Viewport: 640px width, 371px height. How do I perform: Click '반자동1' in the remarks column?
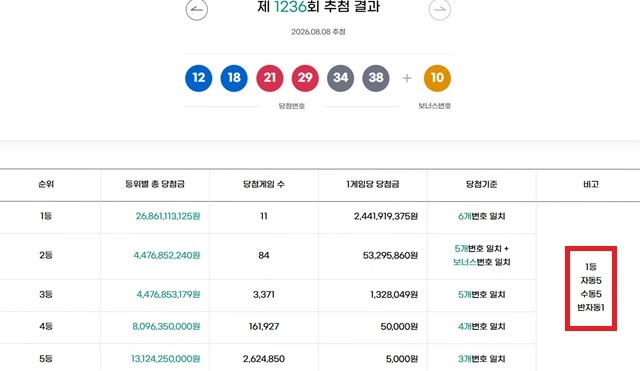pyautogui.click(x=591, y=307)
